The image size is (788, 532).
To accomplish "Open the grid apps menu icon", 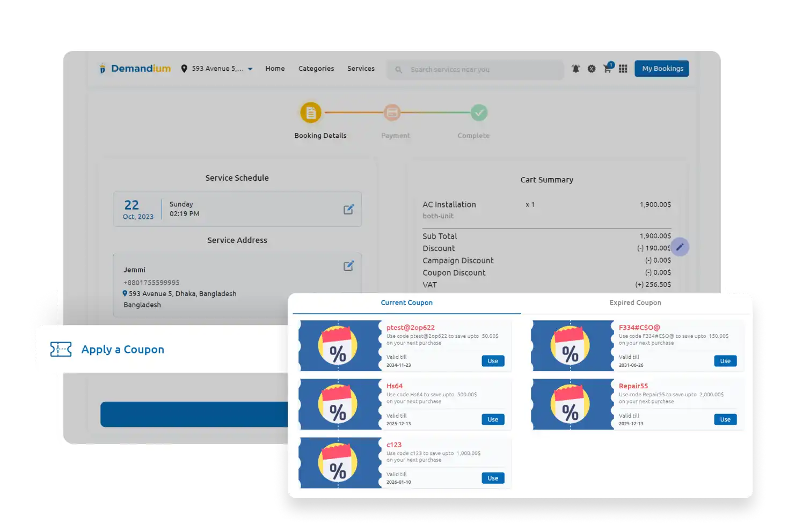I will 623,69.
